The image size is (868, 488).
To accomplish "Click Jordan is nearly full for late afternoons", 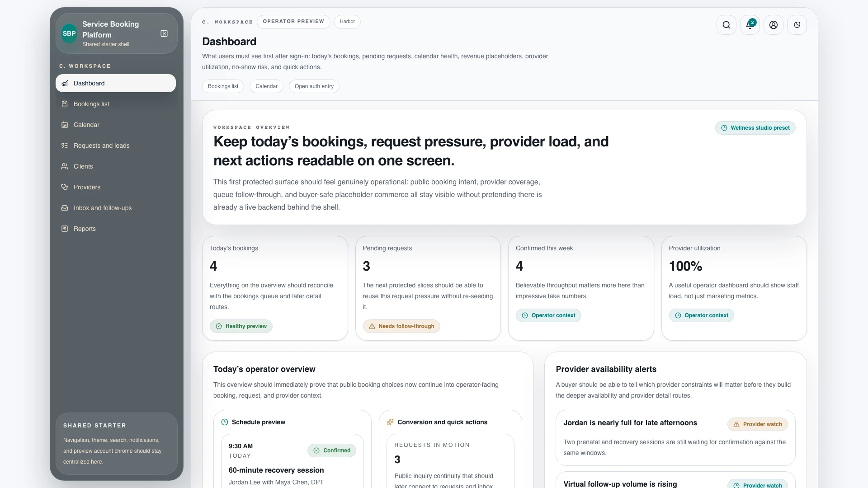I will (x=630, y=423).
